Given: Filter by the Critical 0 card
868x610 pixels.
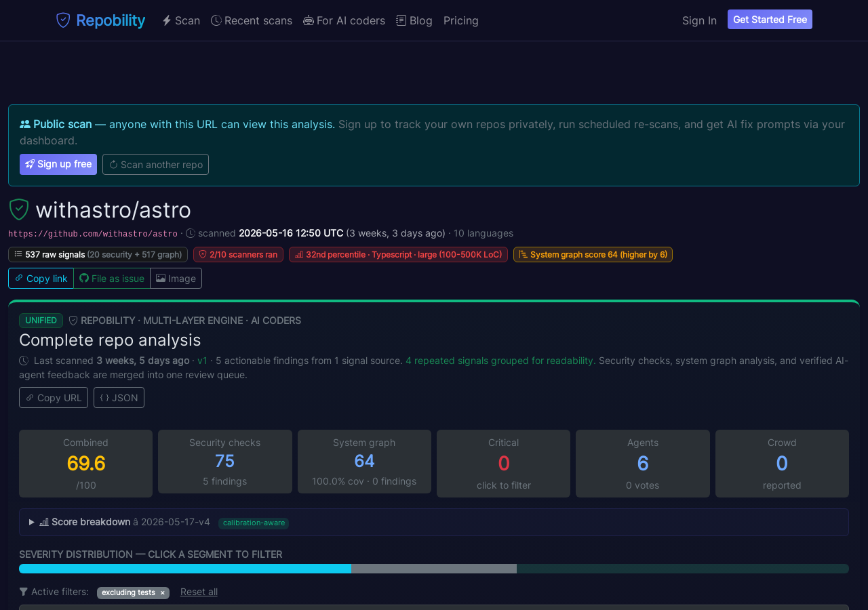Looking at the screenshot, I should pyautogui.click(x=503, y=464).
